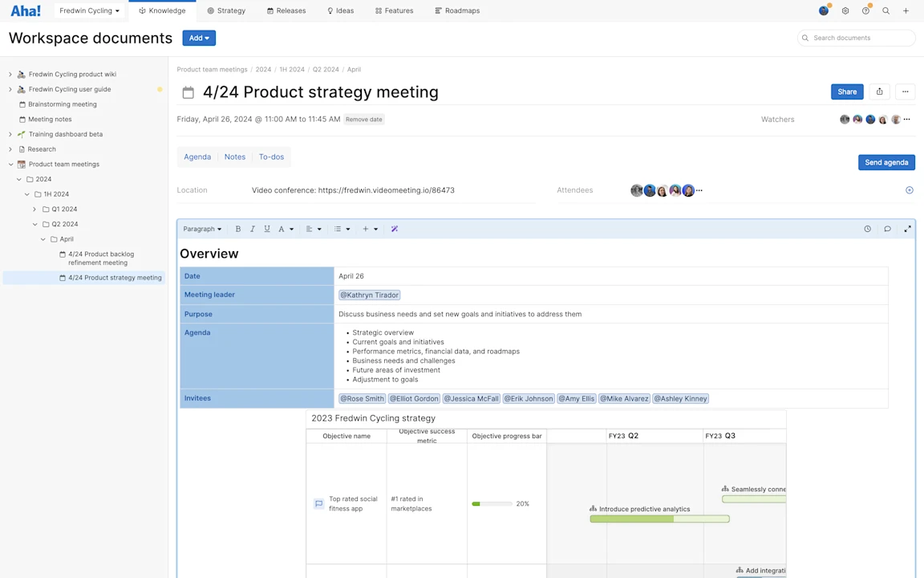Click Introduce predictive analytics timeline bar
Image resolution: width=924 pixels, height=578 pixels.
click(x=659, y=519)
